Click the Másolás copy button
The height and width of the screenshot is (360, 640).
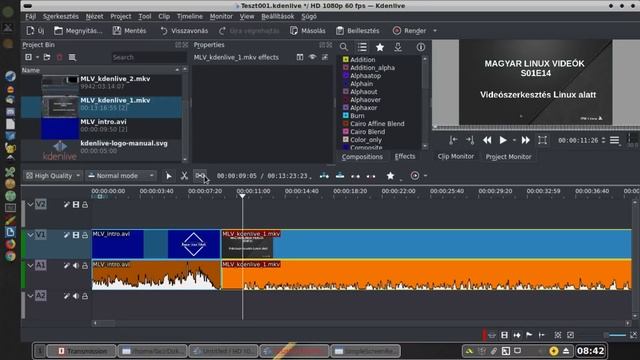click(308, 31)
